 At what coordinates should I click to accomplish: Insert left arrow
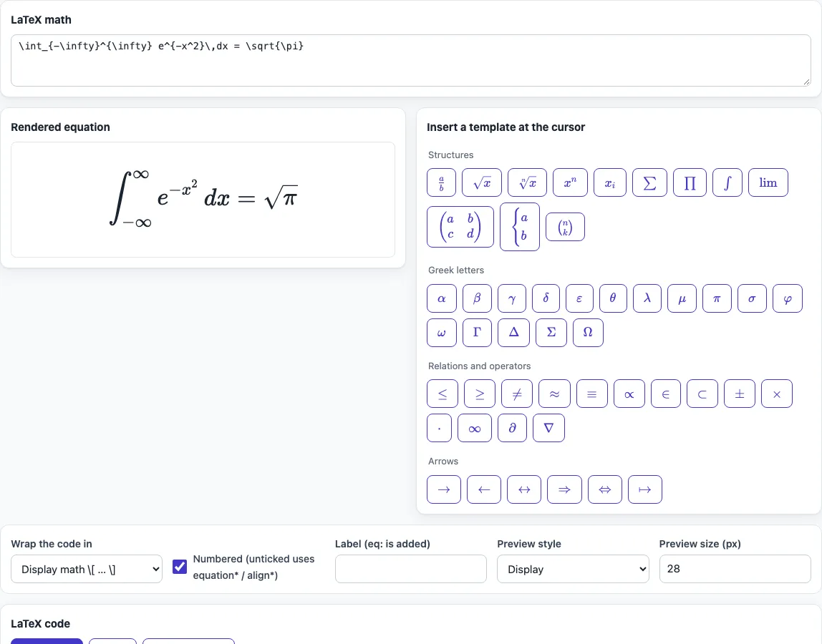click(x=484, y=489)
